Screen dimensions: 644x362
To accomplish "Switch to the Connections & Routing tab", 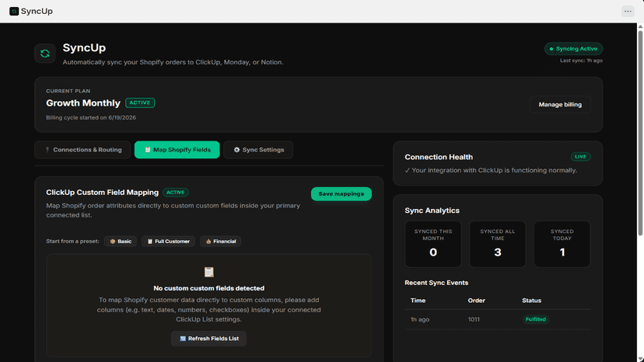I will (x=82, y=150).
